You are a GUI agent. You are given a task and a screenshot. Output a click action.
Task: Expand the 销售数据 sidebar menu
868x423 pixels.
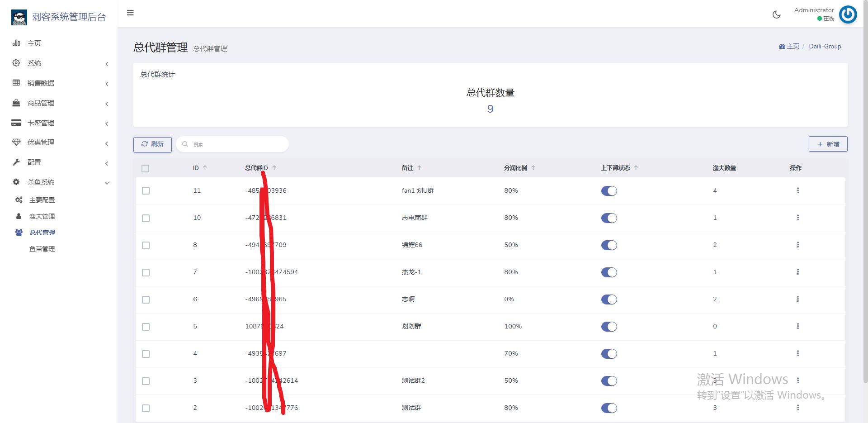(x=41, y=83)
